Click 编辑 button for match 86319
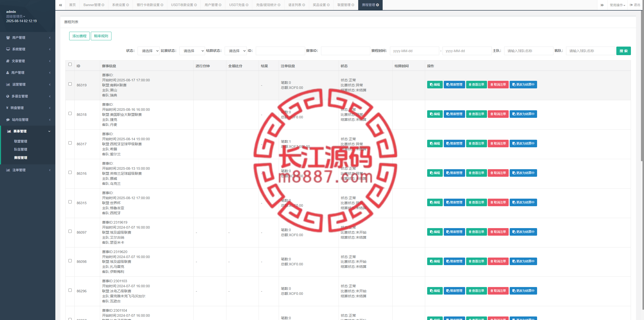This screenshot has width=644, height=320. point(435,85)
